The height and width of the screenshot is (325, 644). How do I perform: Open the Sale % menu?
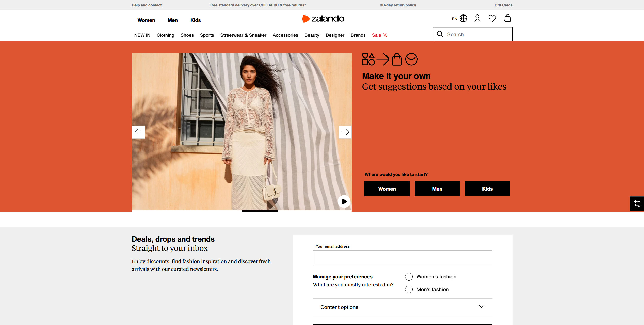pyautogui.click(x=380, y=35)
